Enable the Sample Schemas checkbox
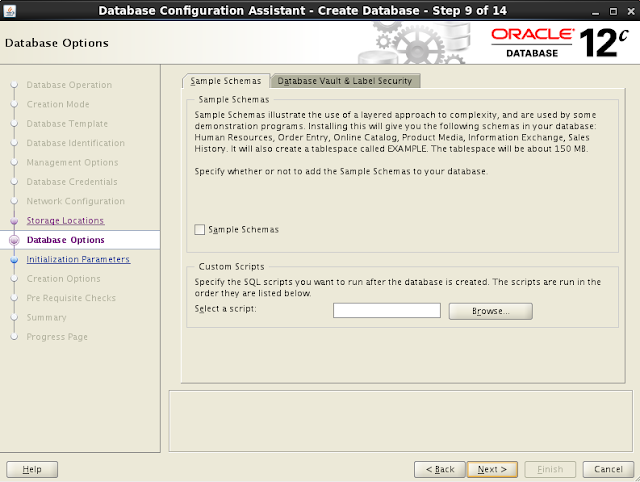This screenshot has height=482, width=640. (200, 229)
